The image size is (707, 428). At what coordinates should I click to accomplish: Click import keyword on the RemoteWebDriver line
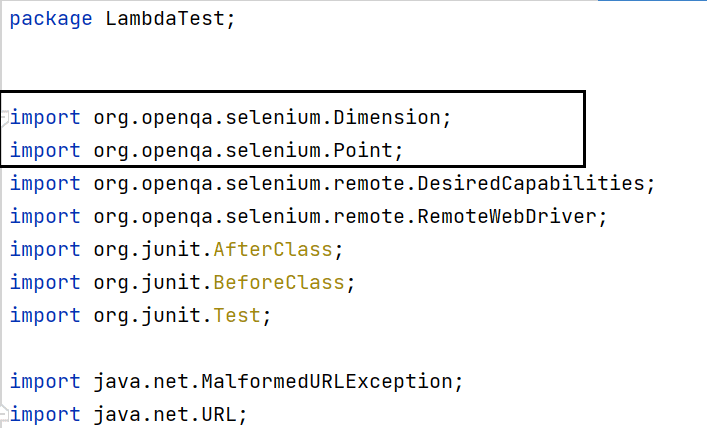click(46, 217)
